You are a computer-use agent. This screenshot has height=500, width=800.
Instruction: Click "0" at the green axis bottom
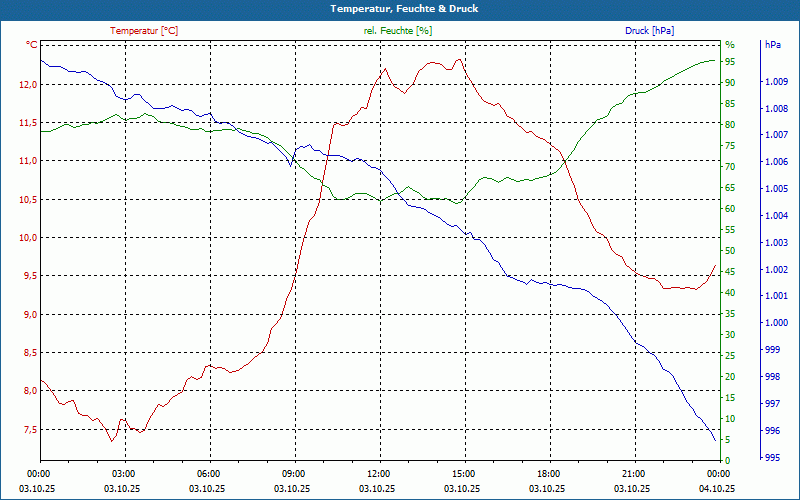click(x=728, y=461)
